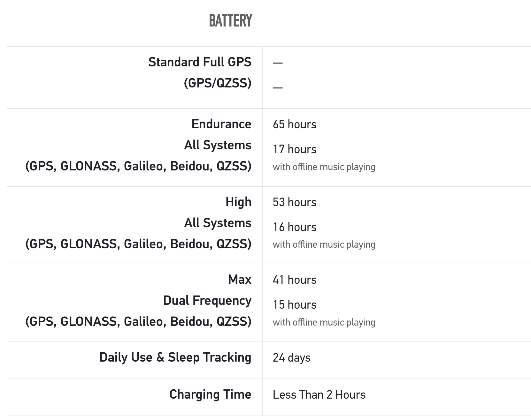Select the Standard Full GPS label
Viewport: 531px width, 420px height.
(x=200, y=62)
